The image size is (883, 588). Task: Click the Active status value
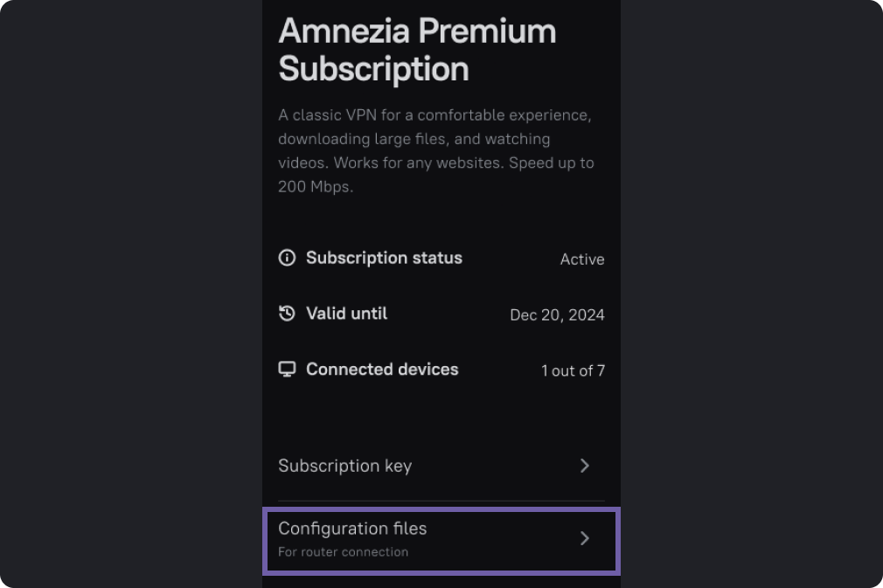point(582,259)
